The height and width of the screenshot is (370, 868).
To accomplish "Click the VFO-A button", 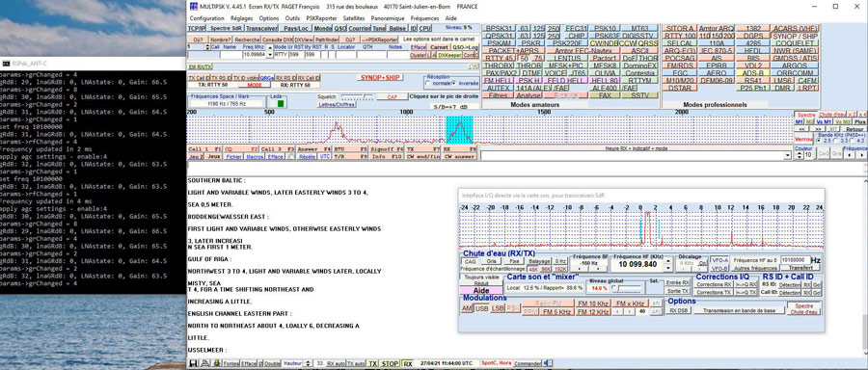I will (720, 260).
